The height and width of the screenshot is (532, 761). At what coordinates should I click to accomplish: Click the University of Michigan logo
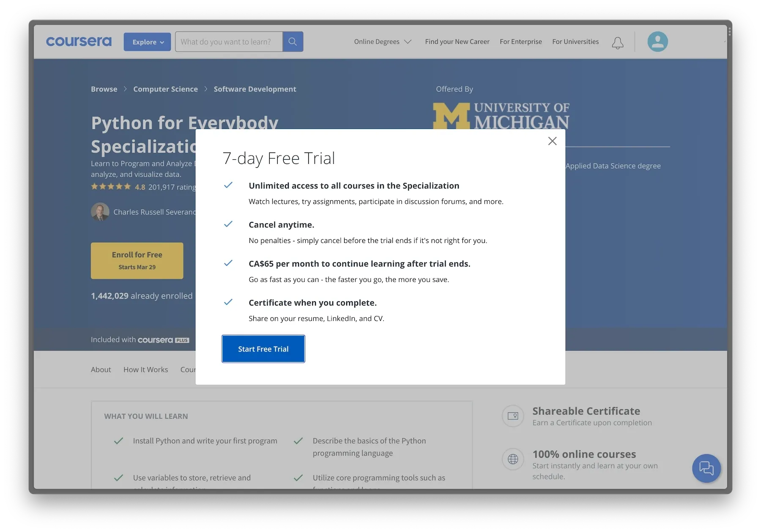(x=501, y=115)
